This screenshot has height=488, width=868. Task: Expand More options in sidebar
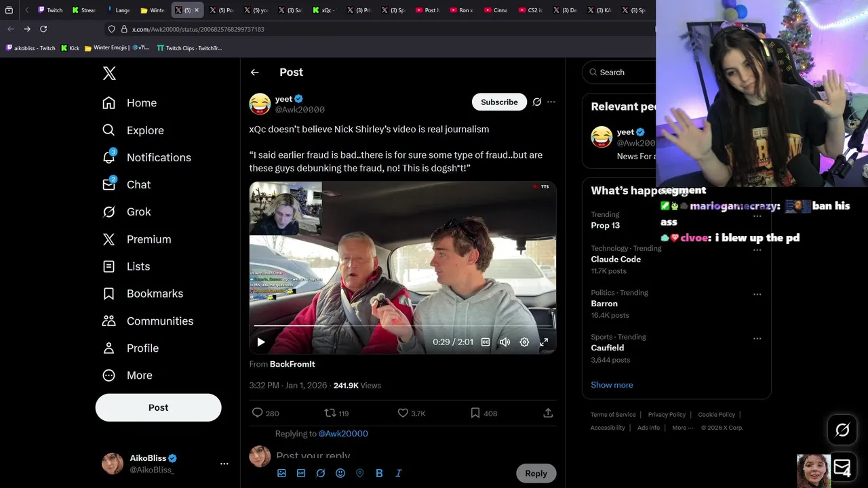(127, 375)
